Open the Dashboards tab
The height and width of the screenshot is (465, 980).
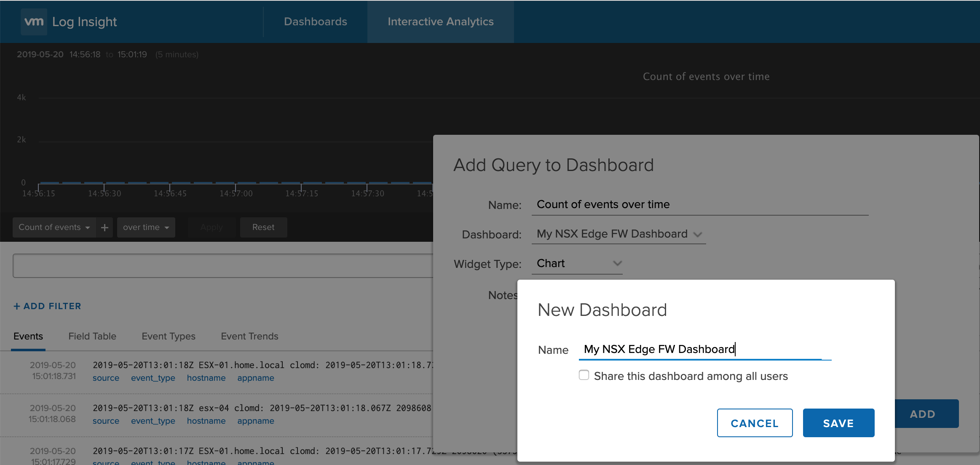[x=315, y=21]
